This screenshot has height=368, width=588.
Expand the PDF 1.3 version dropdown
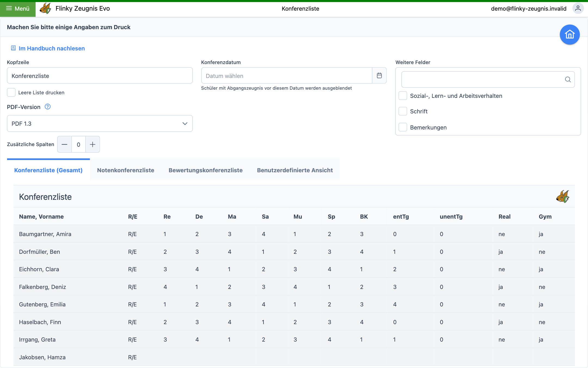point(100,123)
